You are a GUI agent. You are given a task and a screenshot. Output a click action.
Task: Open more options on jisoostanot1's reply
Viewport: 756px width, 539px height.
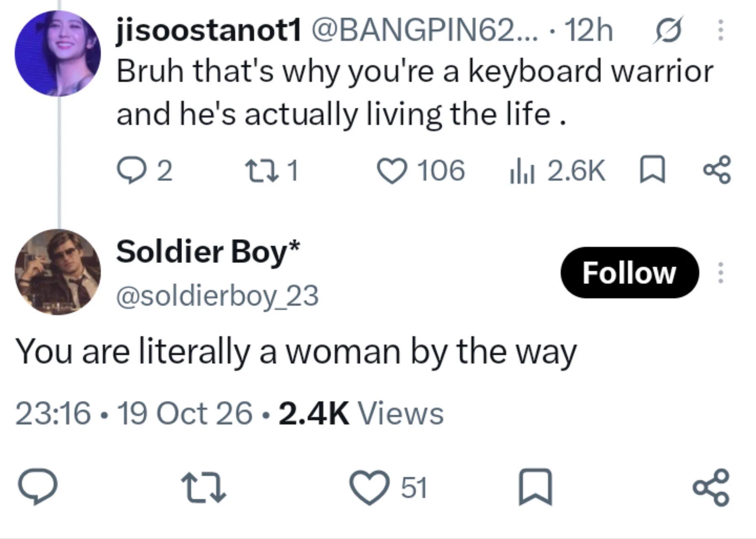[x=721, y=30]
